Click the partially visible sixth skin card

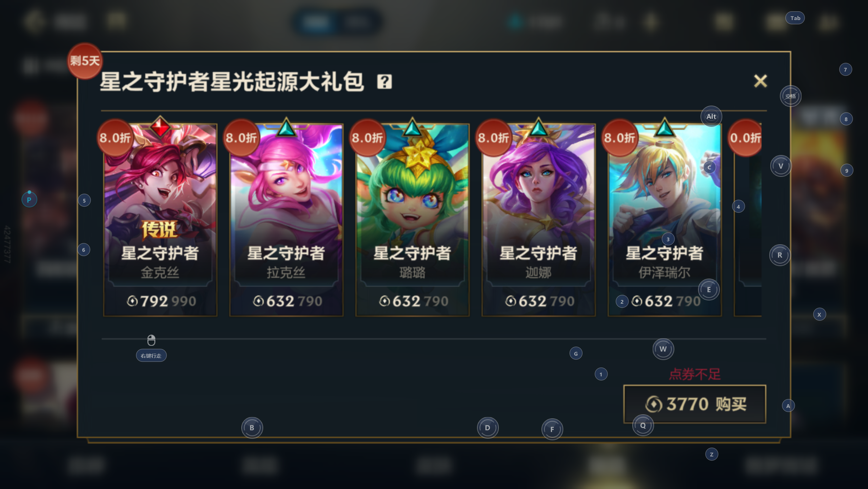click(748, 220)
